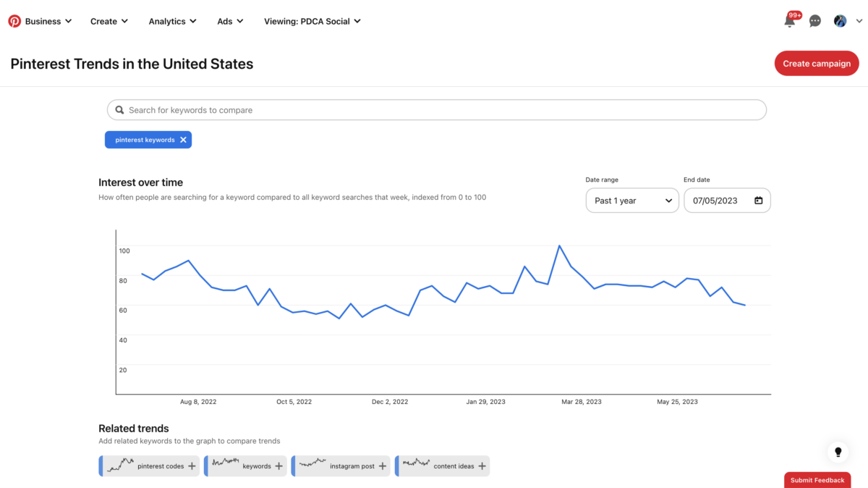Screen dimensions: 868x488
Task: Open the Create menu
Action: tap(109, 21)
